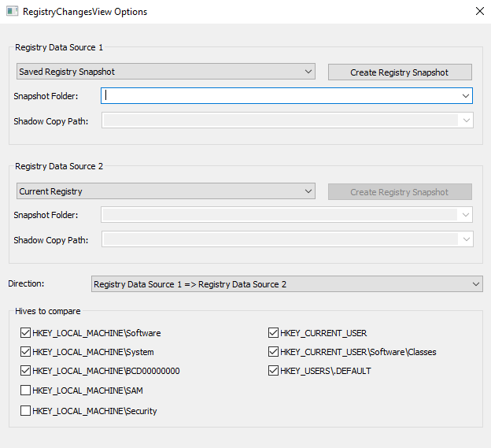This screenshot has width=491, height=448.
Task: Open the Direction dropdown
Action: 287,284
